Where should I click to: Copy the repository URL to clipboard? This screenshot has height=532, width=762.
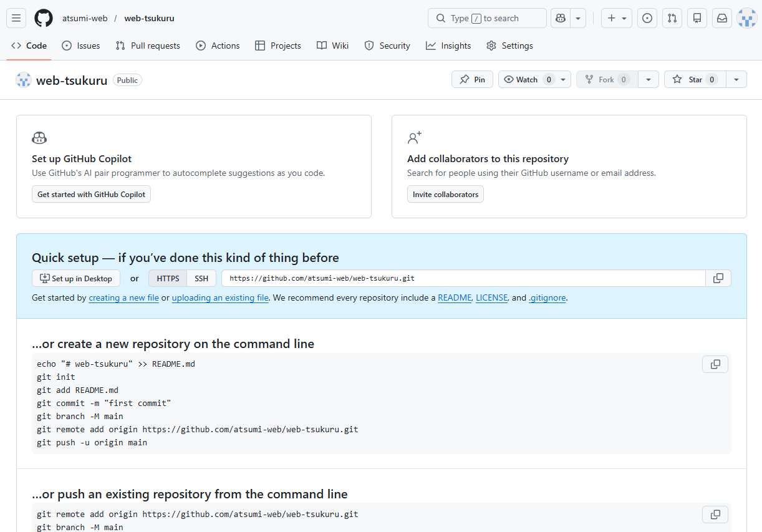718,278
